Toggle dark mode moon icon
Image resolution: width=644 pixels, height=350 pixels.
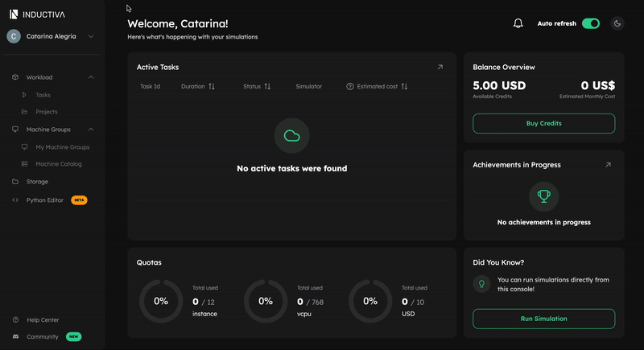(617, 23)
